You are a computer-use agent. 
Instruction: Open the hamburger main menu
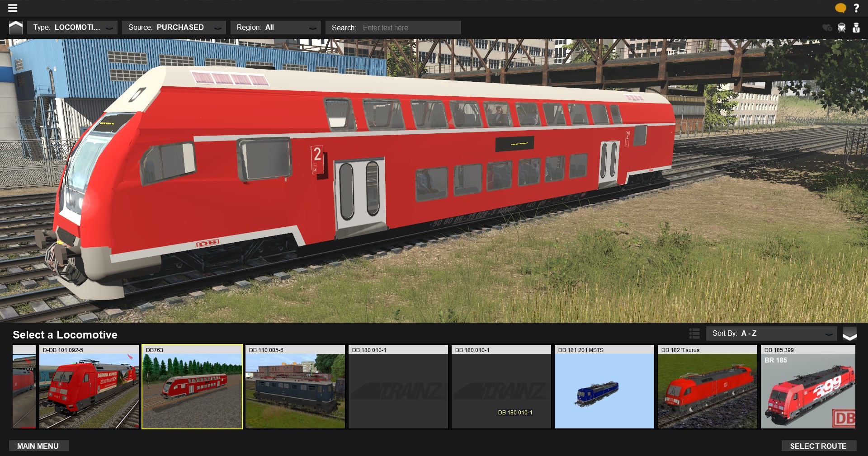[13, 8]
